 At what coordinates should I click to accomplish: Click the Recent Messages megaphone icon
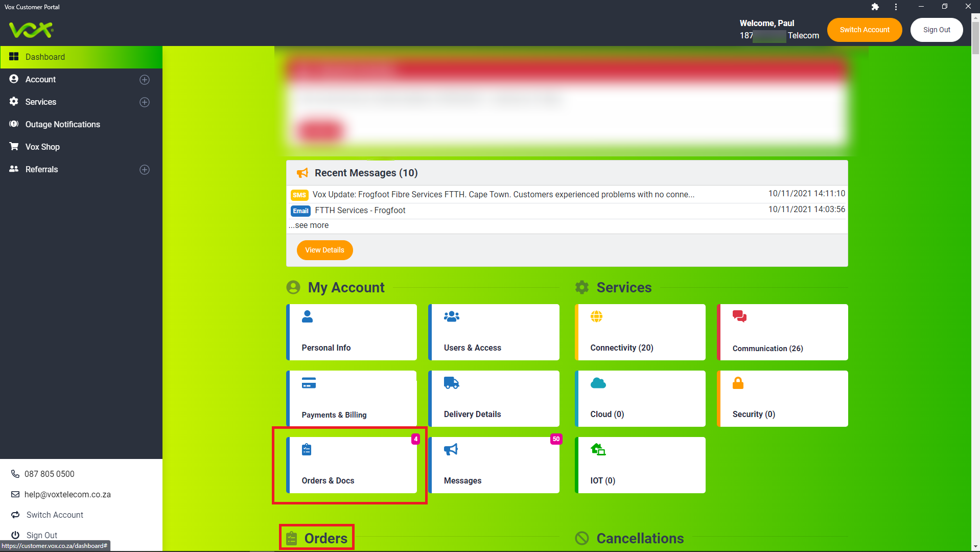[x=302, y=173]
